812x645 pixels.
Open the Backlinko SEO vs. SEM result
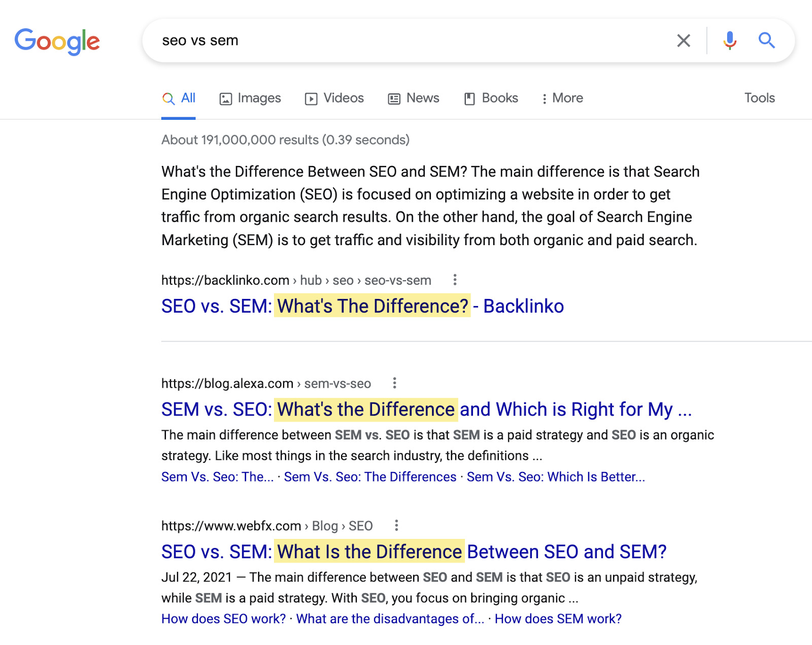point(362,305)
